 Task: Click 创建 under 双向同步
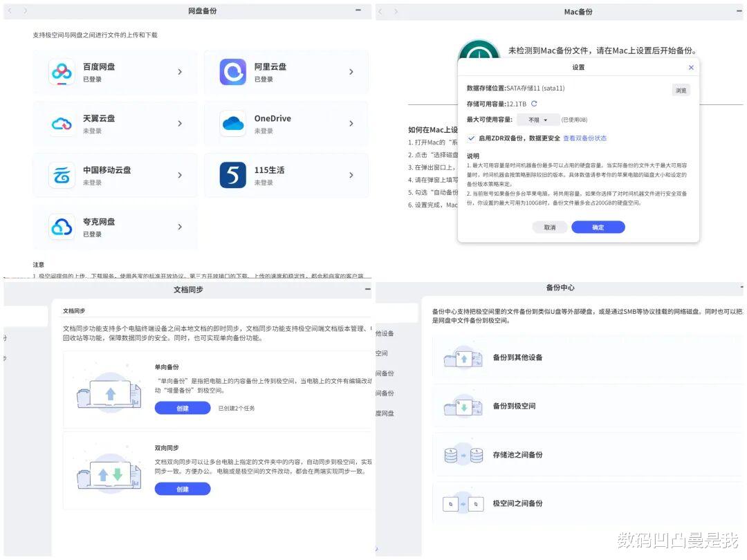(x=183, y=489)
